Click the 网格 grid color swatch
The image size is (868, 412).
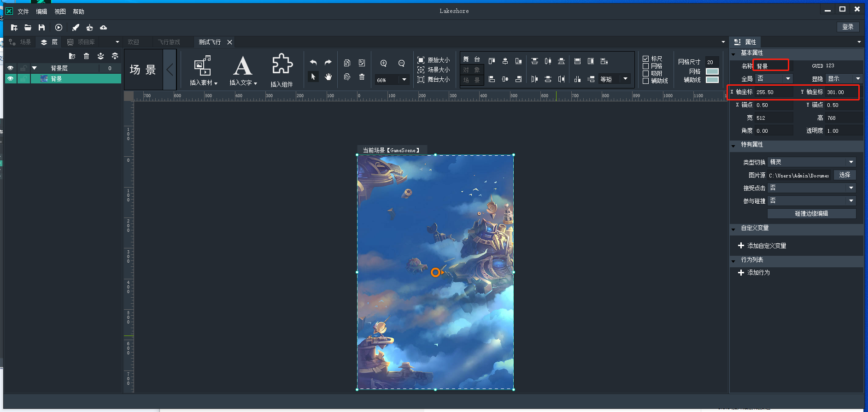click(712, 71)
